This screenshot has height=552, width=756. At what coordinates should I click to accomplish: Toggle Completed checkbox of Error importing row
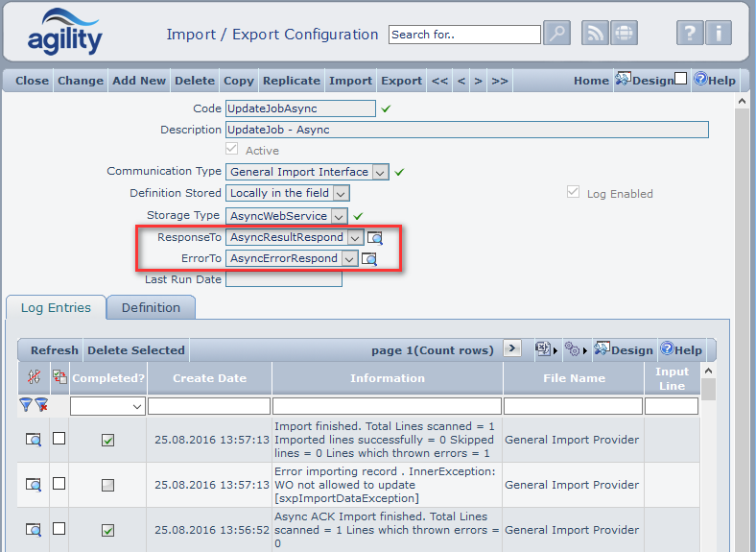pos(108,485)
